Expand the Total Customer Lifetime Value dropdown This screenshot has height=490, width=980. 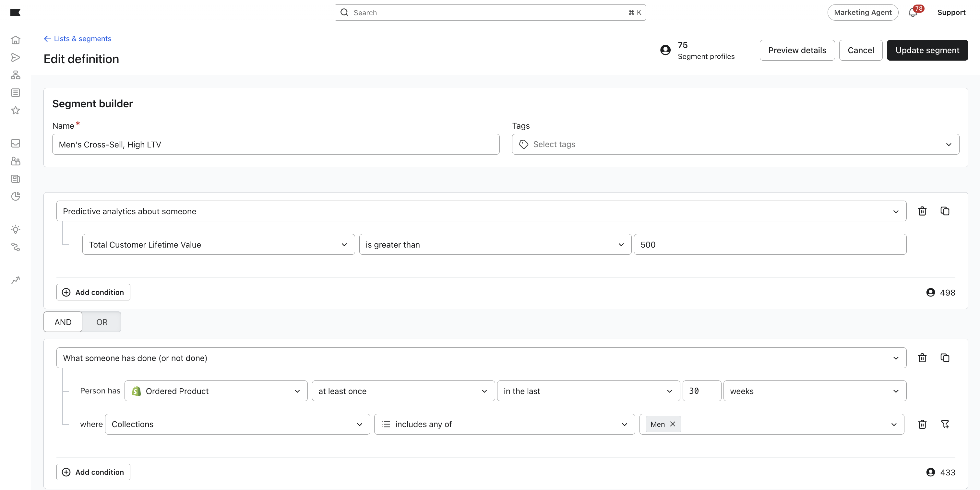click(218, 244)
